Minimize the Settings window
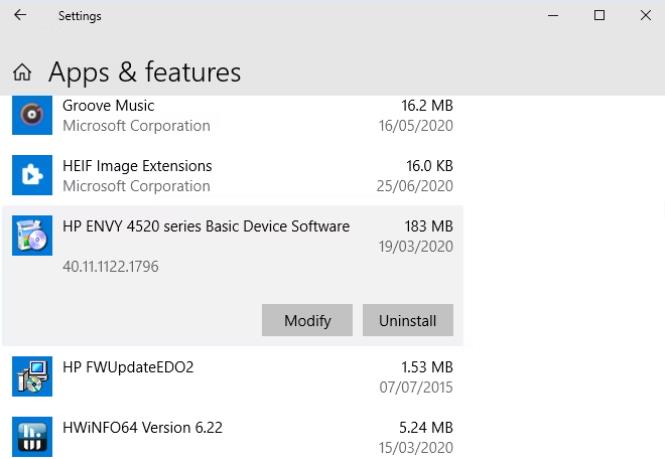 [553, 16]
